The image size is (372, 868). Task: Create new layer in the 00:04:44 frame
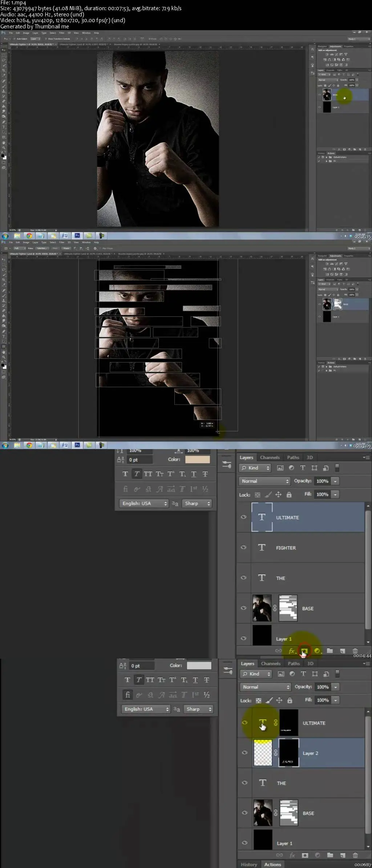coord(342,651)
